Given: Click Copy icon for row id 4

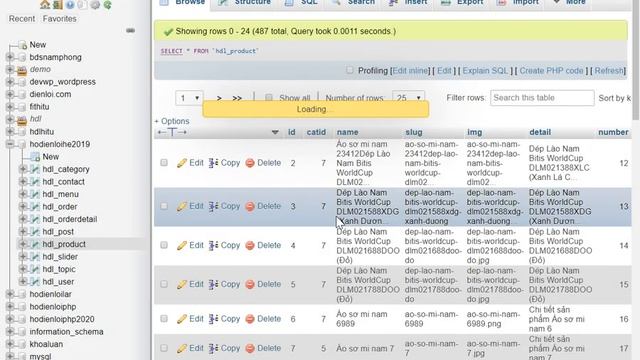Looking at the screenshot, I should click(x=213, y=246).
